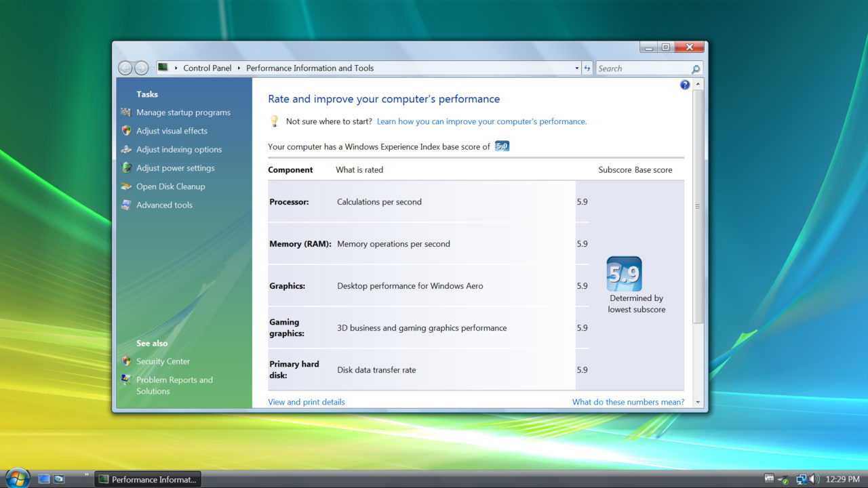Open Adjust indexing options
This screenshot has width=868, height=488.
pyautogui.click(x=179, y=150)
